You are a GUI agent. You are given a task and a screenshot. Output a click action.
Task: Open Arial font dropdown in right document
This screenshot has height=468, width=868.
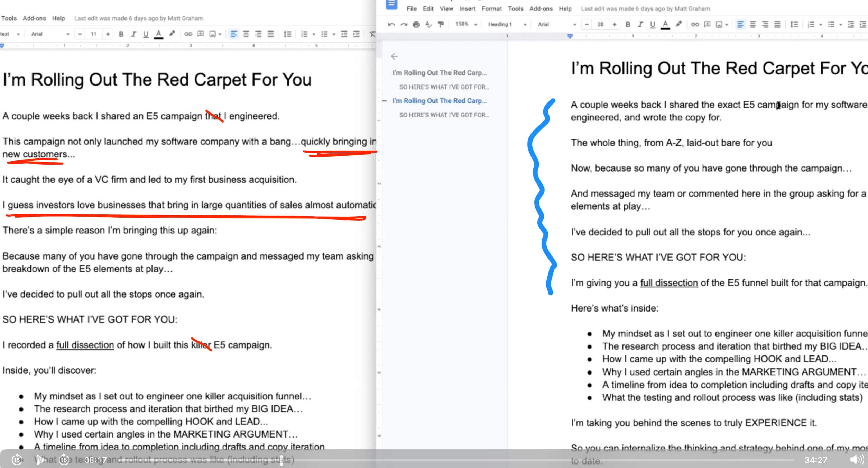[x=557, y=24]
